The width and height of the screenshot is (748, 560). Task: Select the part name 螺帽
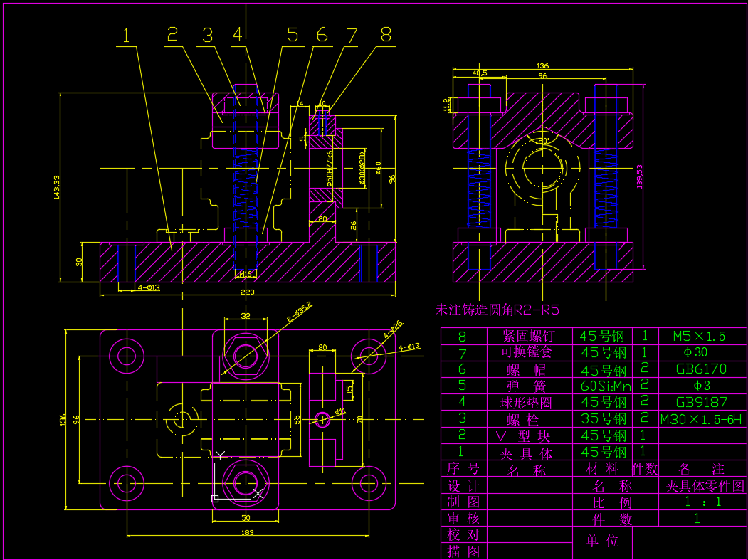(526, 370)
